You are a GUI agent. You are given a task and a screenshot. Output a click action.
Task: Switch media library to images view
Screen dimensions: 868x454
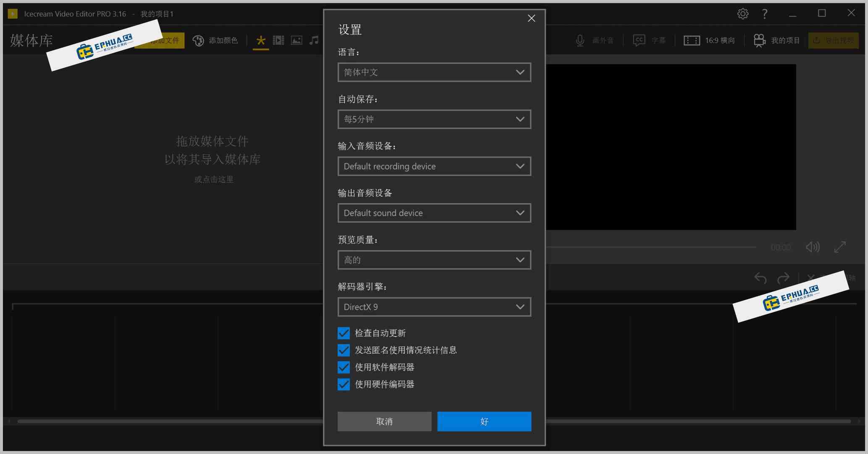[296, 40]
